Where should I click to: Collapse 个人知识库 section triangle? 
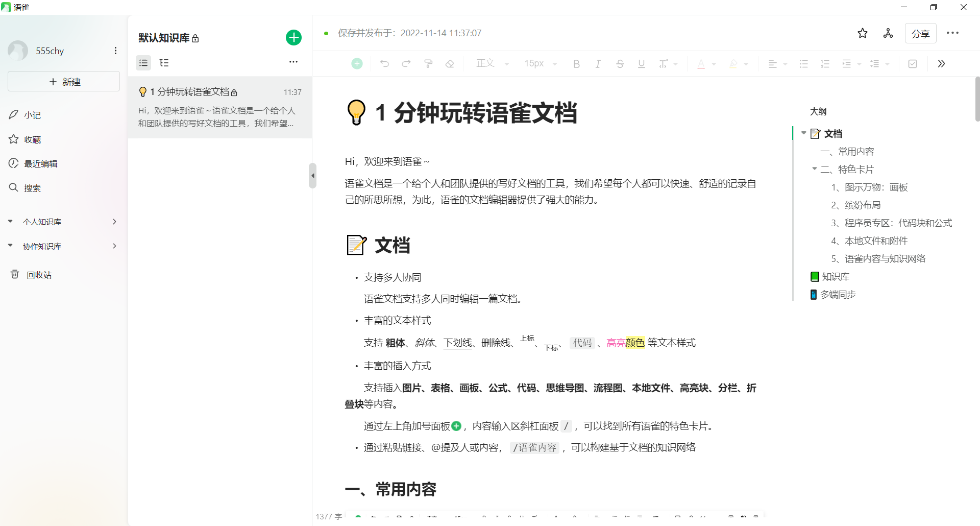click(x=10, y=221)
